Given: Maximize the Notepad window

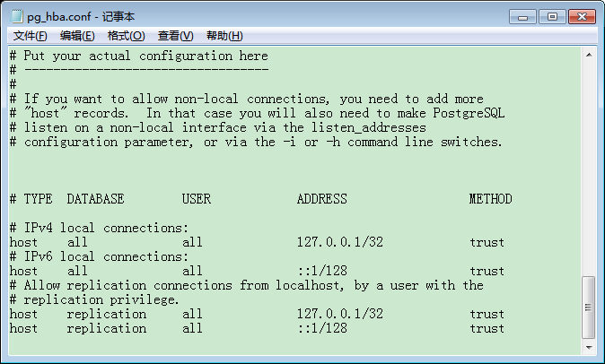Looking at the screenshot, I should pos(551,16).
